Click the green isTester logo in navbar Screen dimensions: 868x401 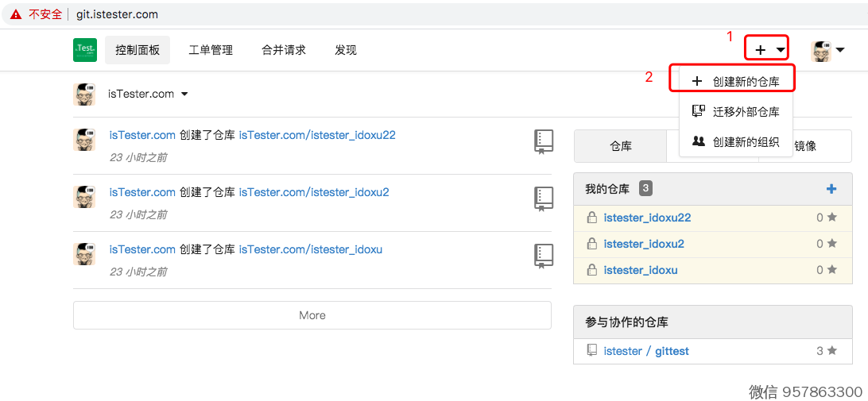(85, 50)
